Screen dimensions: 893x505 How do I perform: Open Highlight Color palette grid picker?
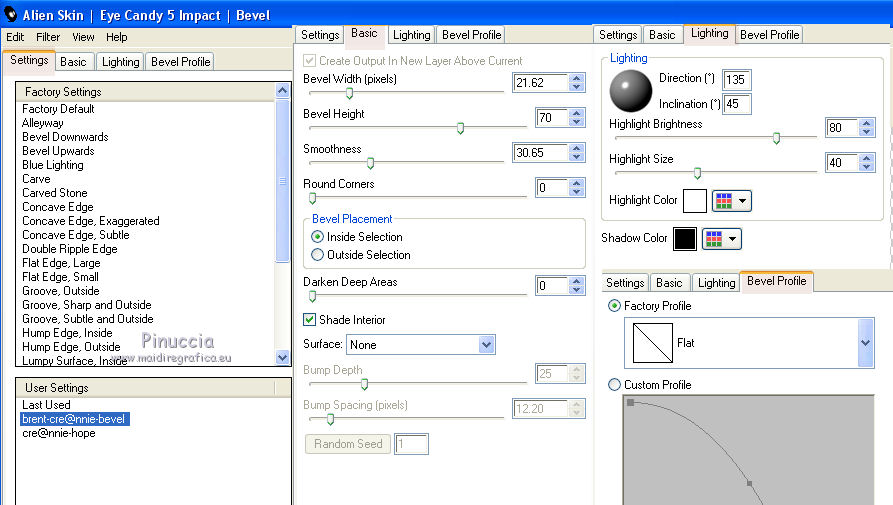click(732, 200)
